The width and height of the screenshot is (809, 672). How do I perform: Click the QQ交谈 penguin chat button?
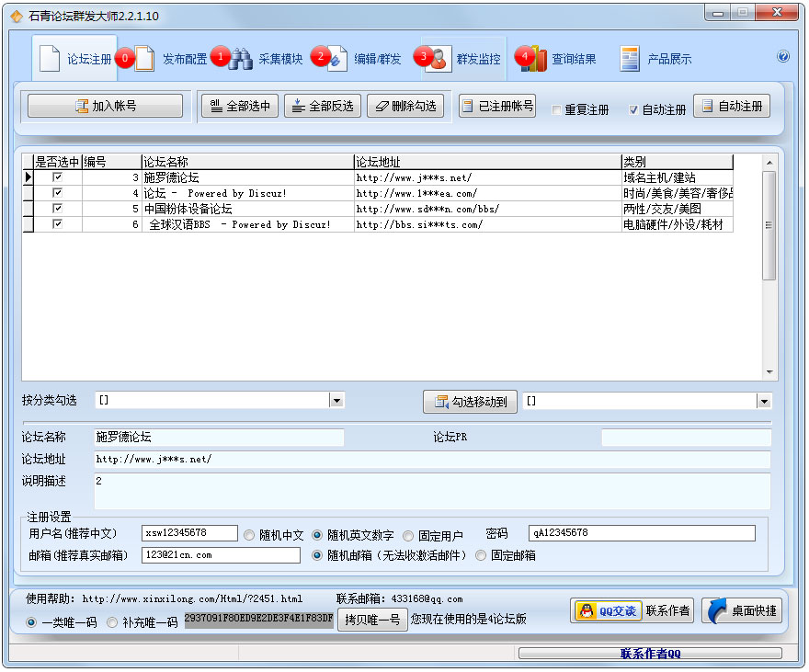pyautogui.click(x=607, y=610)
